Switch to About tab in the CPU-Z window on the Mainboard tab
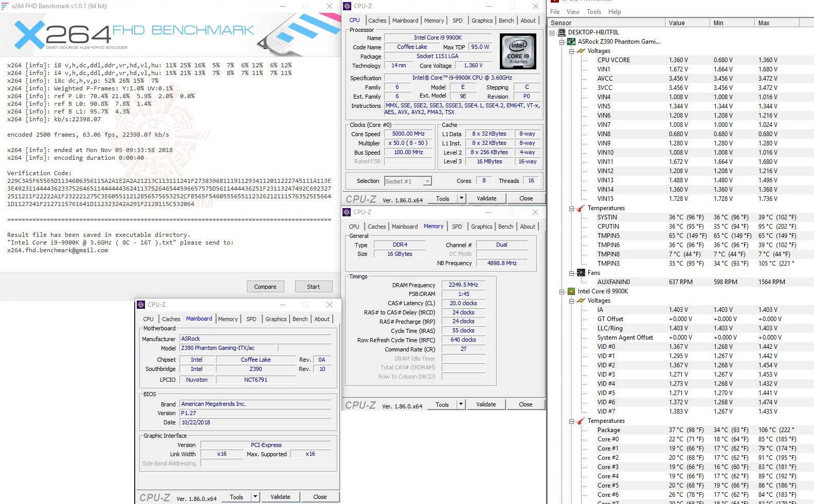This screenshot has height=504, width=814. [x=322, y=319]
